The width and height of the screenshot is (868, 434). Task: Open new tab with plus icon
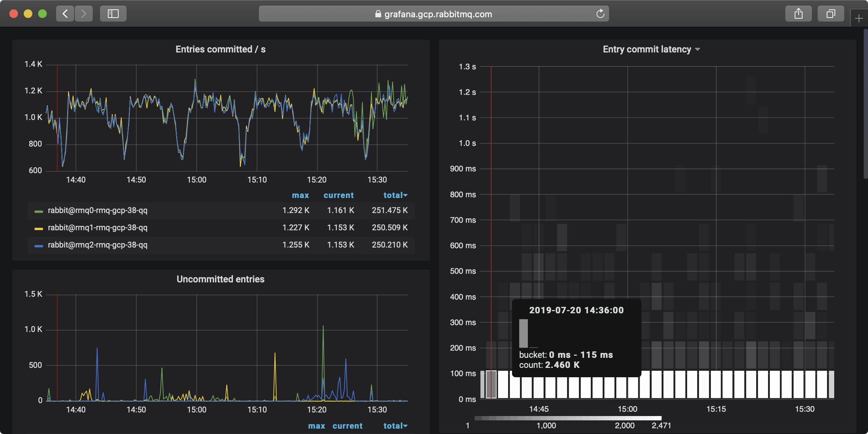859,18
